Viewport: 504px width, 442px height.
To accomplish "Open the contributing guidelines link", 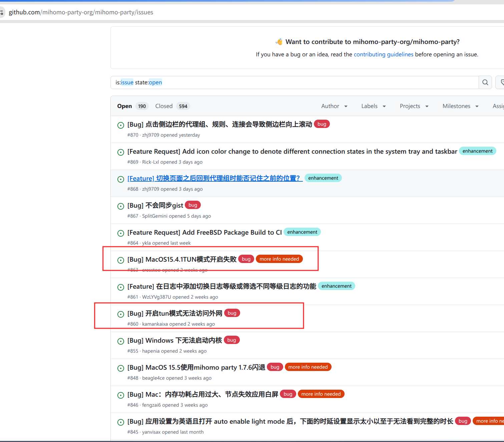I will click(x=383, y=54).
